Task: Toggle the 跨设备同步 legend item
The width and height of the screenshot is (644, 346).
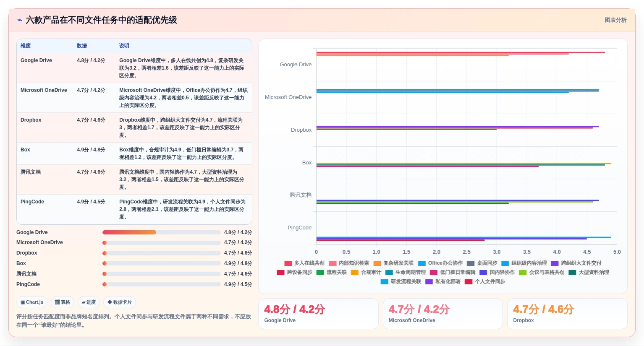Action: coord(295,272)
